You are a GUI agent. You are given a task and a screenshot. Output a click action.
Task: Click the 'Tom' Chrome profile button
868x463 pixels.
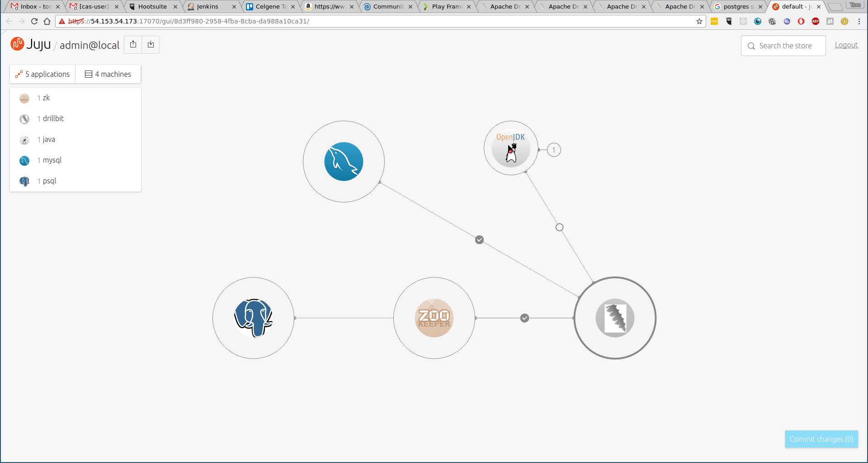(855, 5)
